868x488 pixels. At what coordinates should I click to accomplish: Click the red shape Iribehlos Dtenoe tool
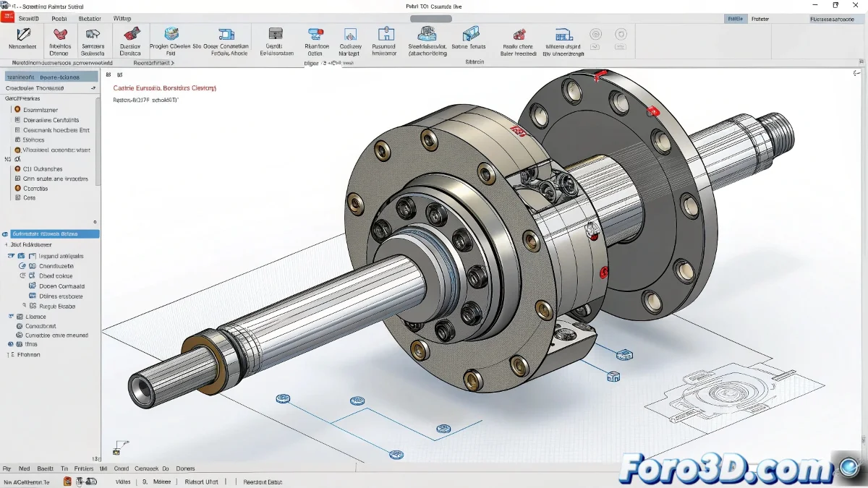60,34
